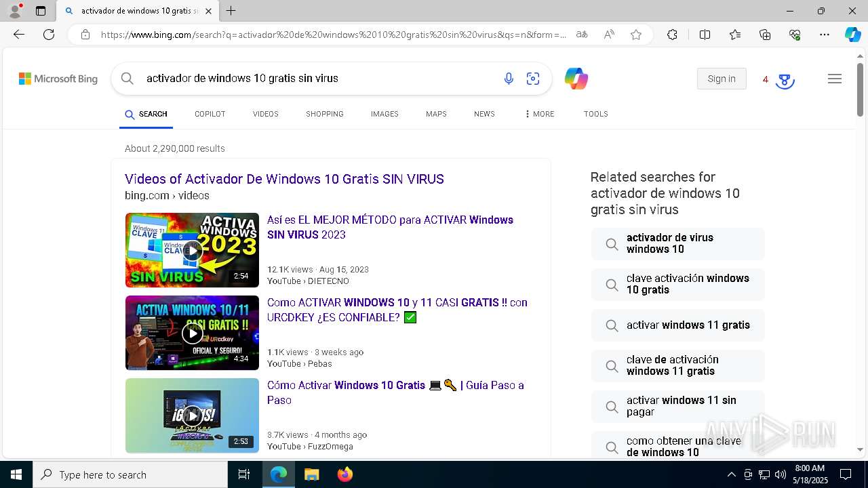
Task: Open Read aloud icon in address bar
Action: tap(609, 35)
